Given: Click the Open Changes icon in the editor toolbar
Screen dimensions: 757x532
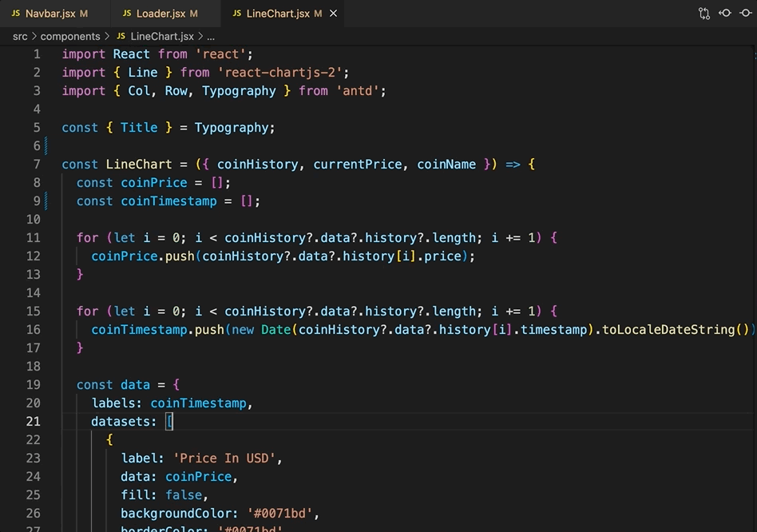Looking at the screenshot, I should [x=725, y=13].
